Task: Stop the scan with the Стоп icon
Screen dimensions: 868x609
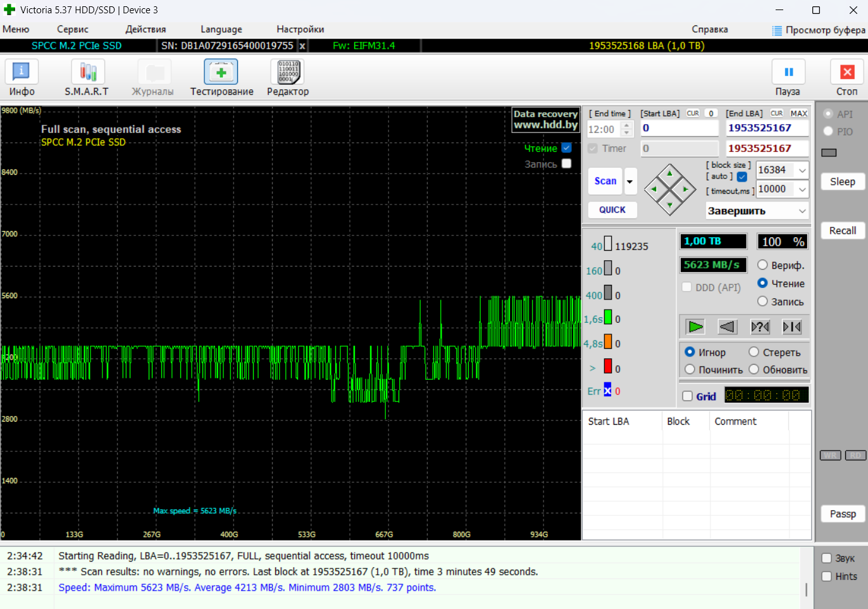Action: pos(846,72)
